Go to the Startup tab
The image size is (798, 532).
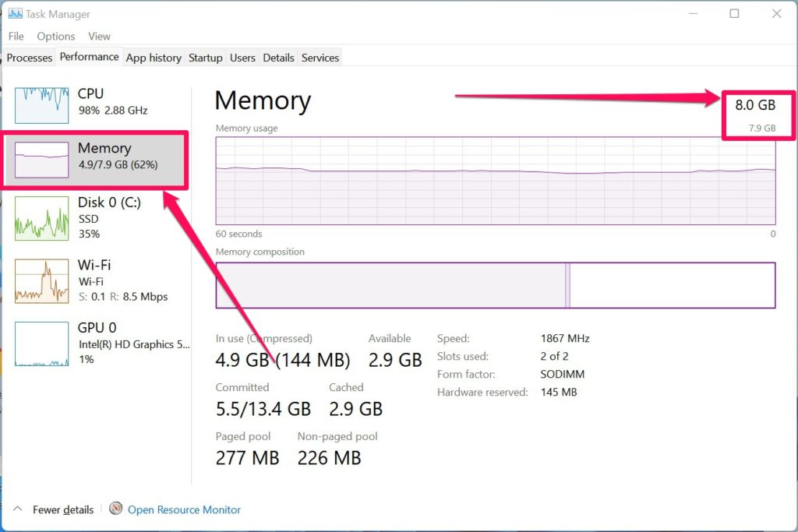click(x=206, y=58)
